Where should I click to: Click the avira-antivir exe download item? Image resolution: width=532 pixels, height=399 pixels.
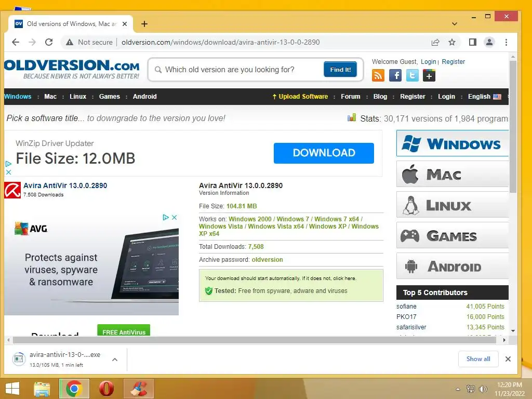tap(64, 360)
